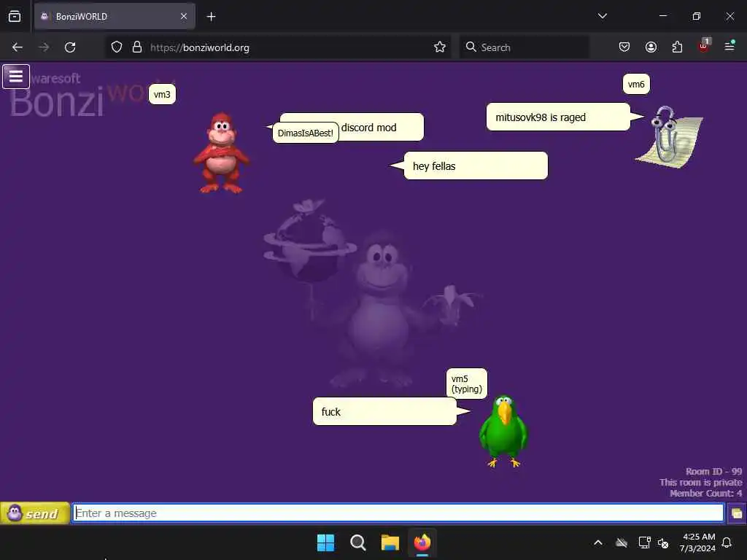Open Firefox account menu
The width and height of the screenshot is (747, 560).
[x=651, y=47]
